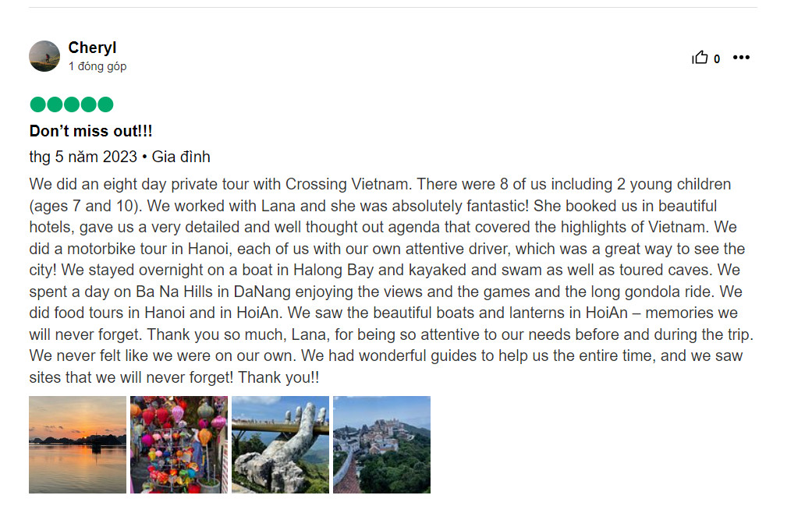This screenshot has height=520, width=812.
Task: Open the colorful lanterns photo thumbnail
Action: tap(179, 444)
